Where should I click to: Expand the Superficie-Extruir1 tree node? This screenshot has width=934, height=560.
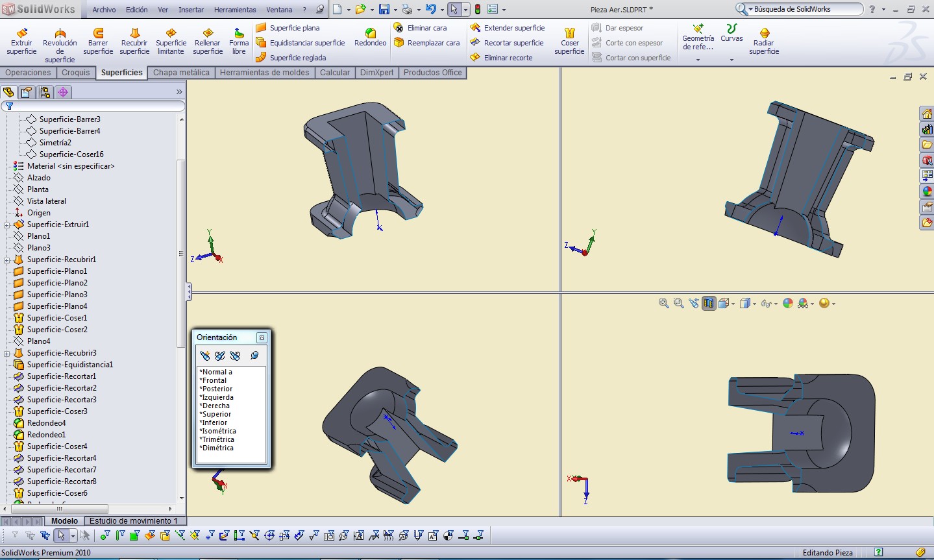(6, 225)
